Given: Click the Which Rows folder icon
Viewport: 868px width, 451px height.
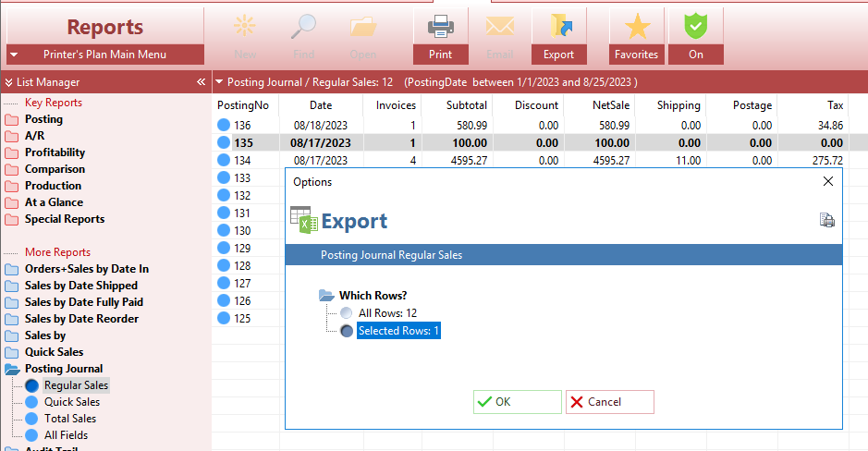Looking at the screenshot, I should point(326,296).
